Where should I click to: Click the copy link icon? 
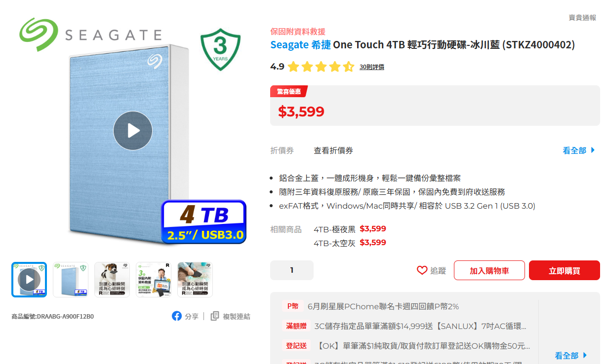click(215, 316)
